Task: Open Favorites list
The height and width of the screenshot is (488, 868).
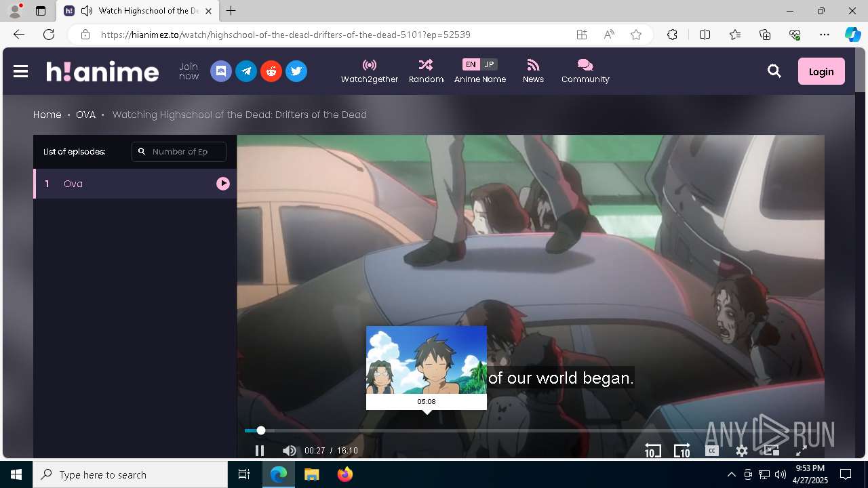Action: [x=735, y=35]
